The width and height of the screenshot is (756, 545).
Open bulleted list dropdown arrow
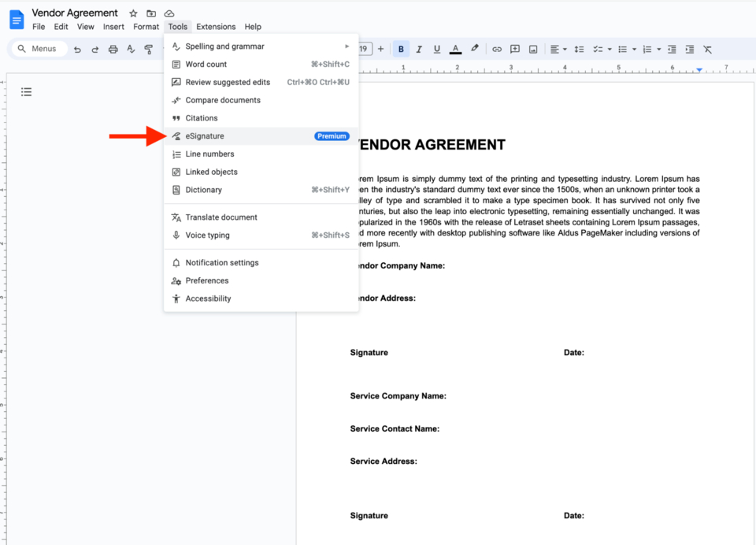click(634, 49)
